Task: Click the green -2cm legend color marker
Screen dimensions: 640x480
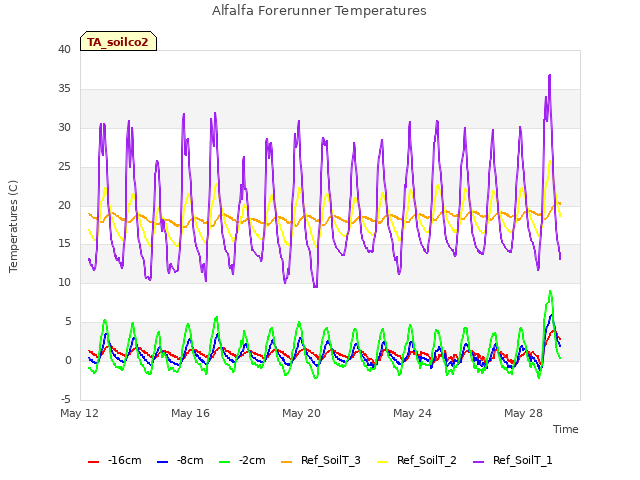Action: 224,462
